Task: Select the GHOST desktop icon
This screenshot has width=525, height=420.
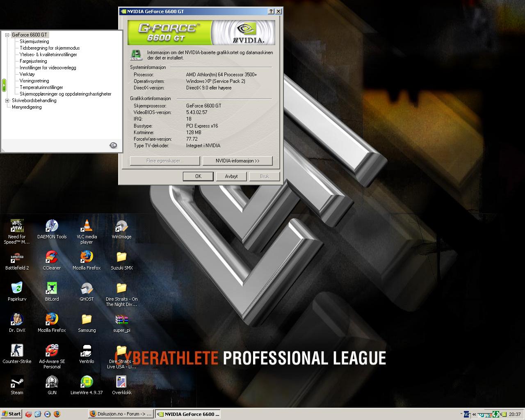Action: 87,291
